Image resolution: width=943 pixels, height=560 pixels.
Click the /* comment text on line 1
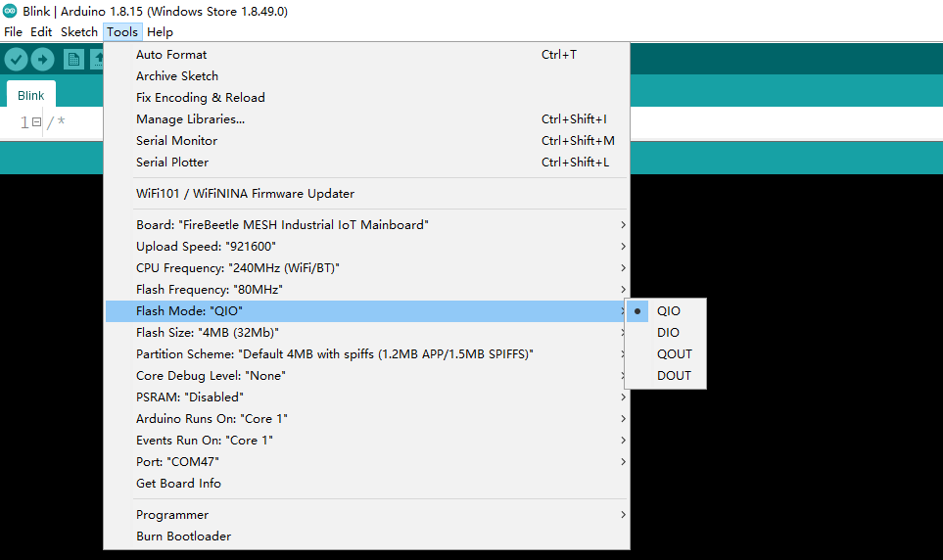point(56,122)
